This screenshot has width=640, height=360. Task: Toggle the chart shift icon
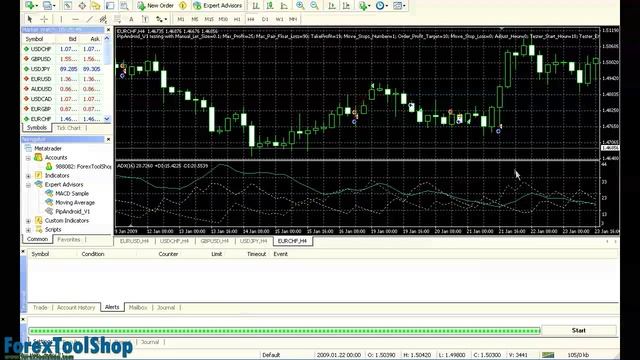(346, 6)
